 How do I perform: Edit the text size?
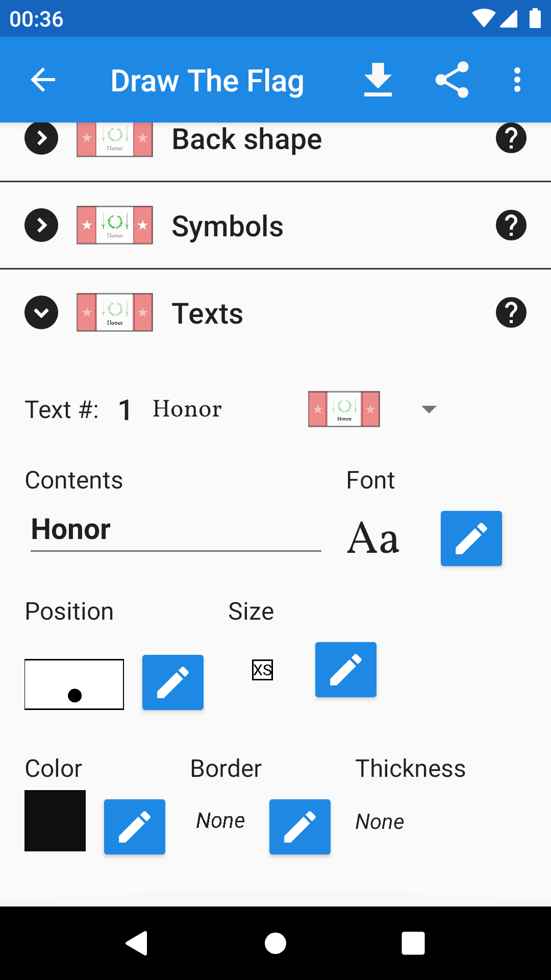pos(346,670)
